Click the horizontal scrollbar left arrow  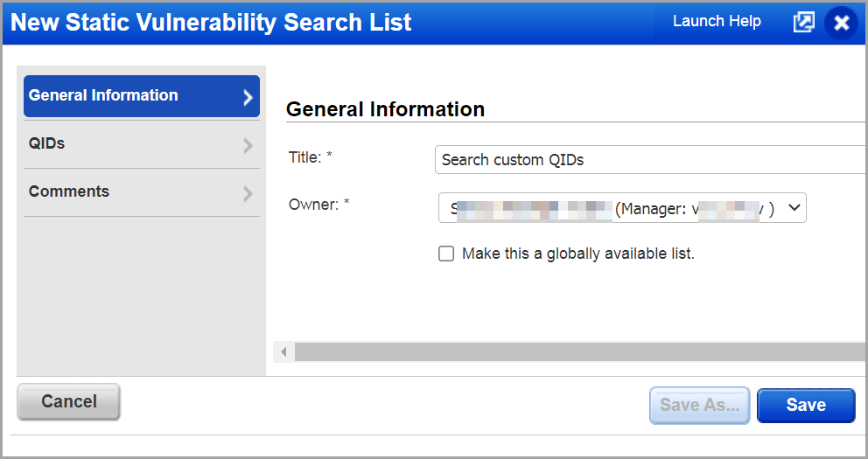coord(283,351)
